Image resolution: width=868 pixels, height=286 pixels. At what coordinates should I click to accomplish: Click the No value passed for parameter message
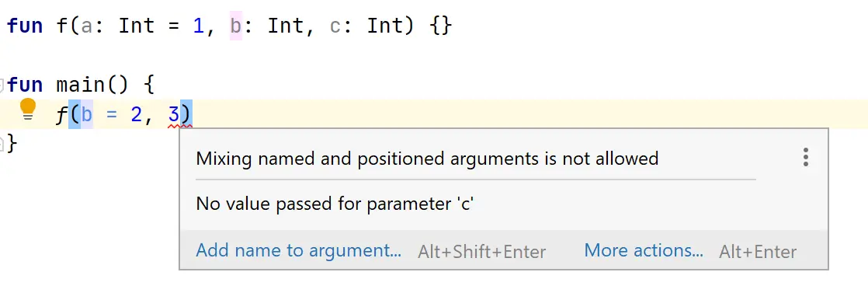tap(335, 204)
